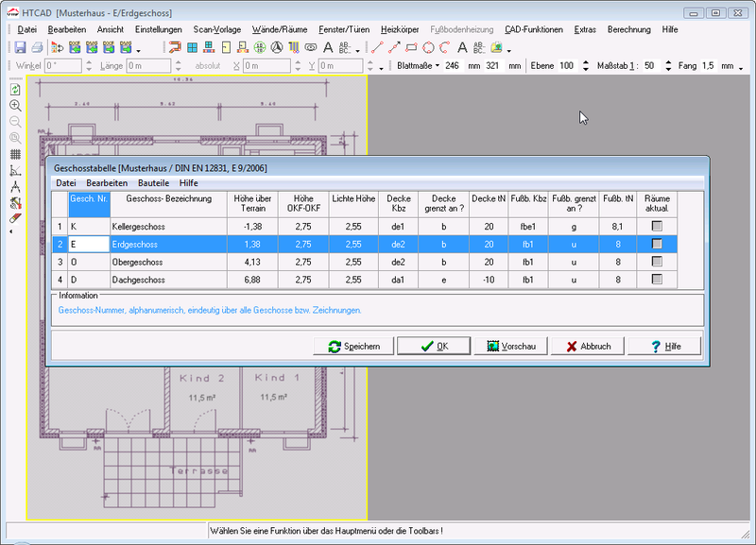Click the Decke tN value -10
Screen dimensions: 756x545
(489, 280)
